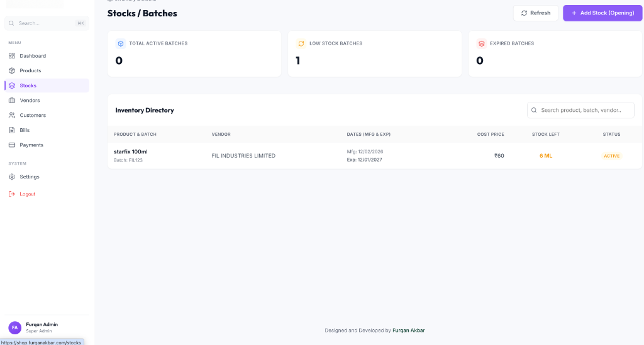The width and height of the screenshot is (644, 345).
Task: Click the Products box icon in sidebar
Action: click(12, 70)
